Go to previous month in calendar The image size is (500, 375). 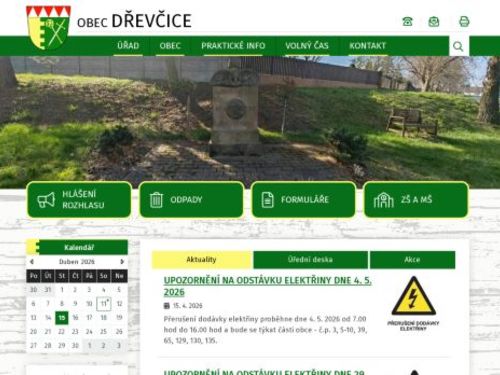[32, 262]
